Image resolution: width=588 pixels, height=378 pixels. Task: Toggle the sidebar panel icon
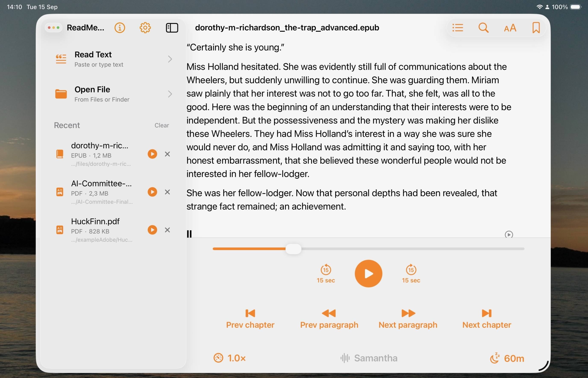[x=172, y=28]
